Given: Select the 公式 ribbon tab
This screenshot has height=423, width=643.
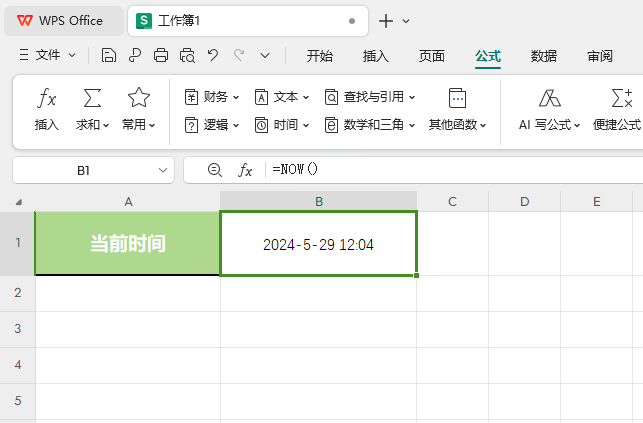Looking at the screenshot, I should pyautogui.click(x=488, y=56).
